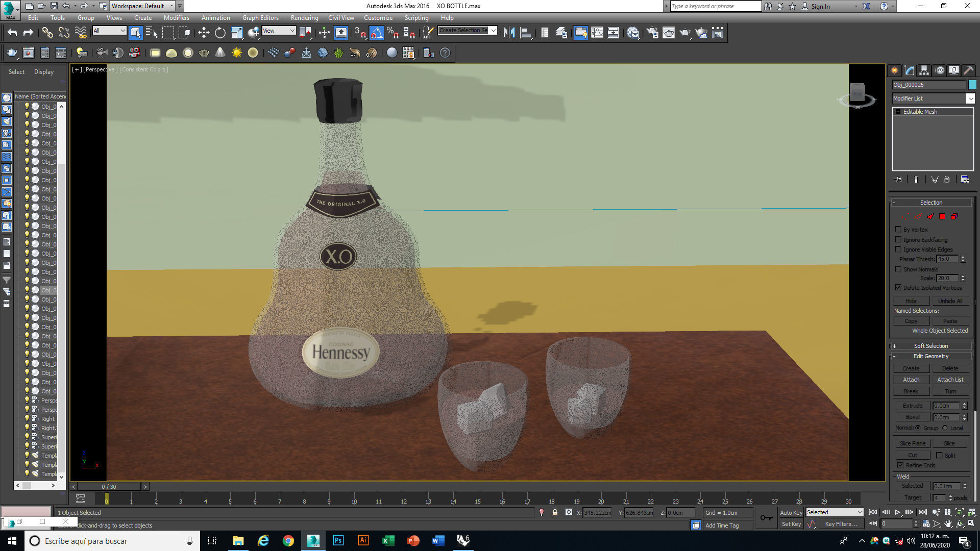Open scene explorer Display menu

[44, 72]
